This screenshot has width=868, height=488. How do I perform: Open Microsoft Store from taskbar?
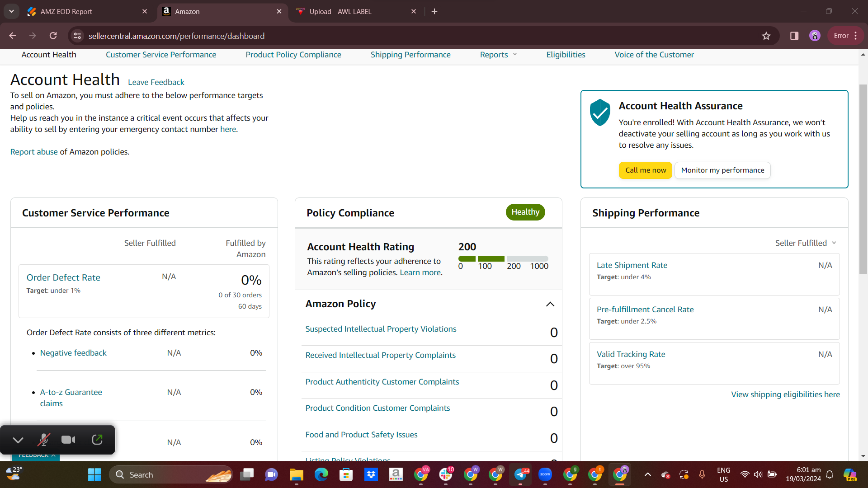coord(346,474)
